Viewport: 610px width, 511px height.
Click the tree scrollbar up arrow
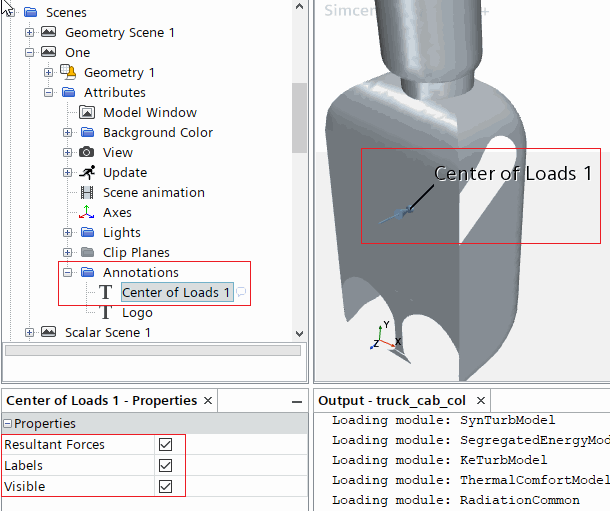tap(299, 6)
